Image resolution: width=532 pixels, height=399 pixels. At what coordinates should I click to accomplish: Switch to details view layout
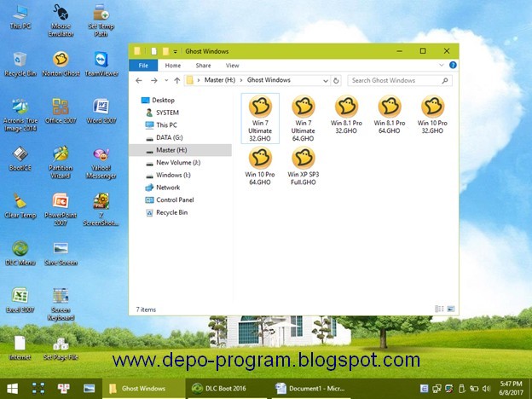point(439,309)
